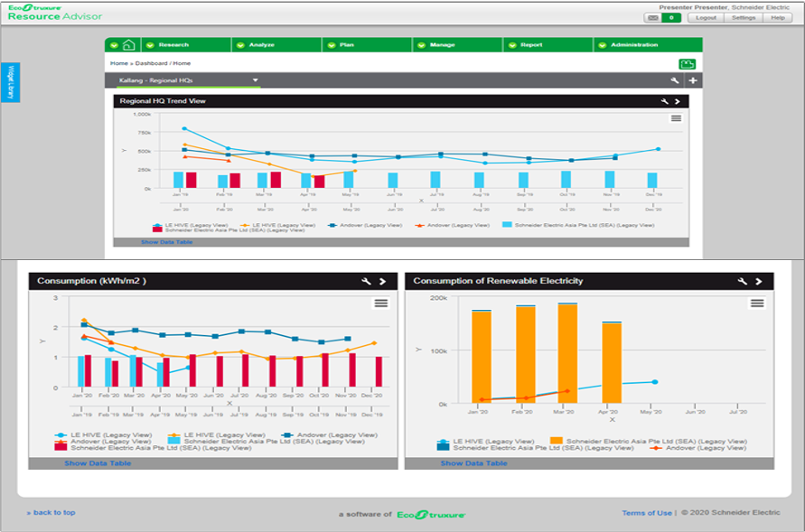Click the 'Consumption of Renewable Electricity' widget title
The height and width of the screenshot is (532, 805).
498,281
